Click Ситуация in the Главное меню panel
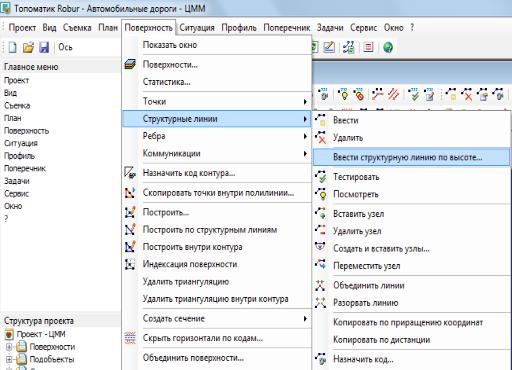This screenshot has height=370, width=512. (x=21, y=143)
